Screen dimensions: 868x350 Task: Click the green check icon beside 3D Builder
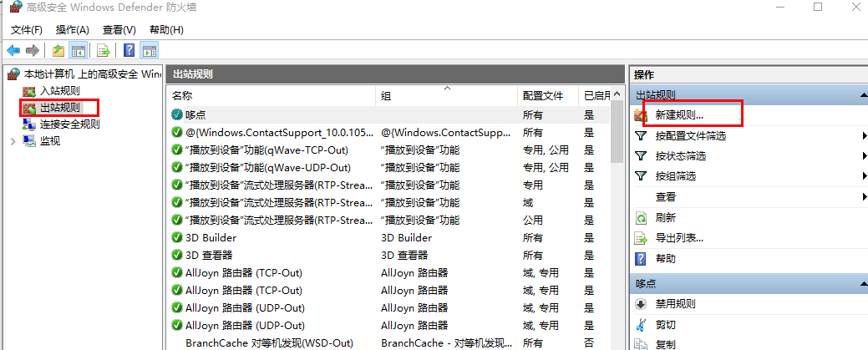(177, 237)
